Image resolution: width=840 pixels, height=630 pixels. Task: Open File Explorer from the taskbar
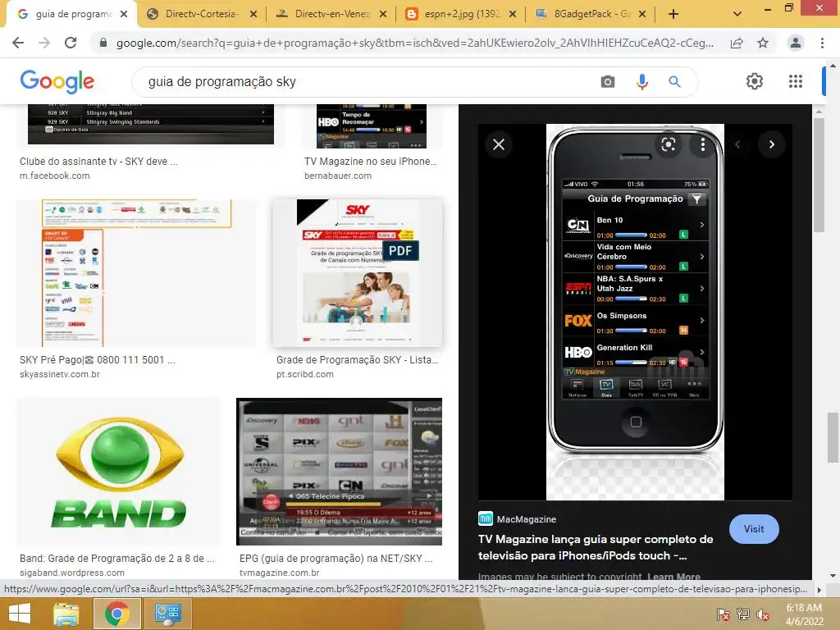(66, 614)
